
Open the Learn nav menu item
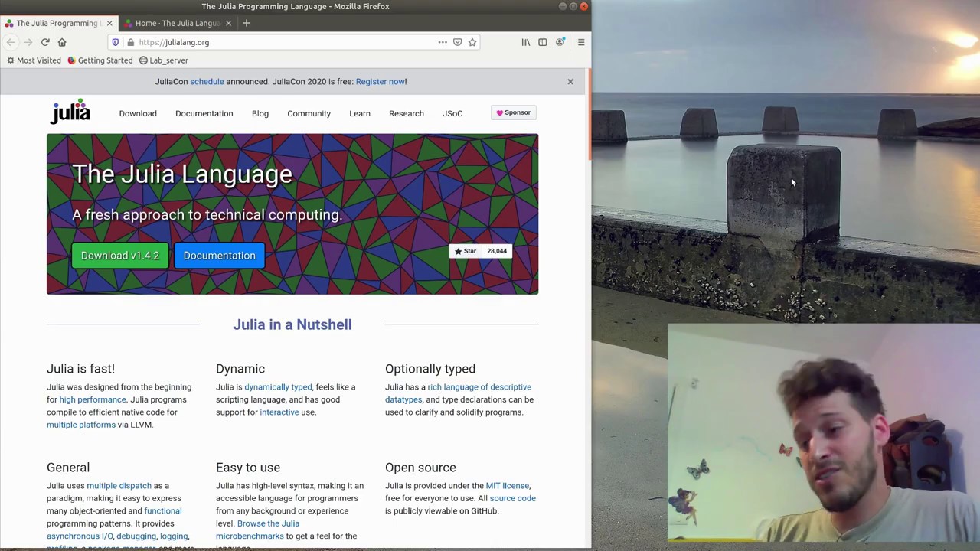(360, 113)
